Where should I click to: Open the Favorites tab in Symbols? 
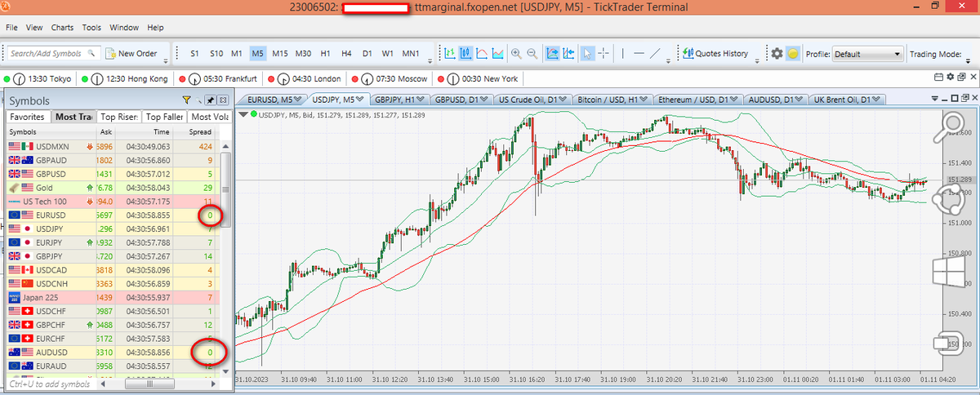[27, 117]
